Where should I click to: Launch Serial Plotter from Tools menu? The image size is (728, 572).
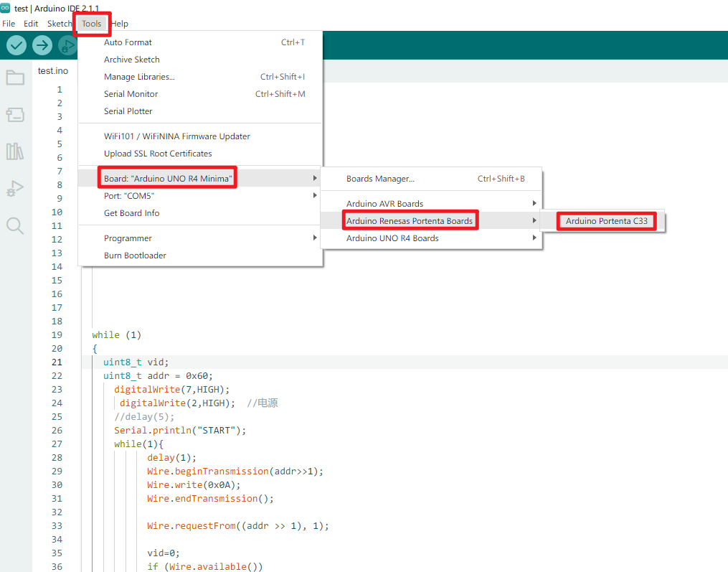(x=200, y=111)
